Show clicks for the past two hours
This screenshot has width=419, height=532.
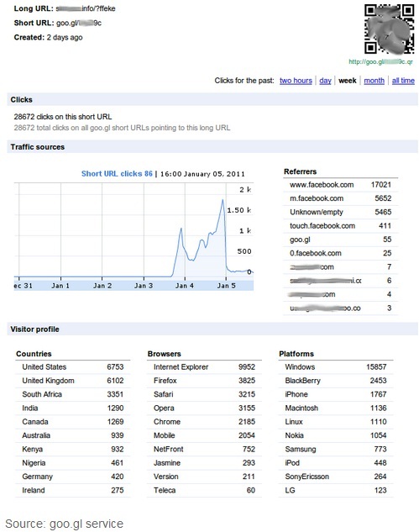[x=296, y=81]
